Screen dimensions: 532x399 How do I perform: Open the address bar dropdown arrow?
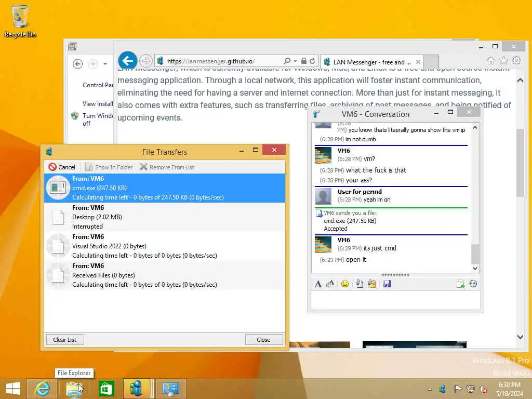click(295, 61)
